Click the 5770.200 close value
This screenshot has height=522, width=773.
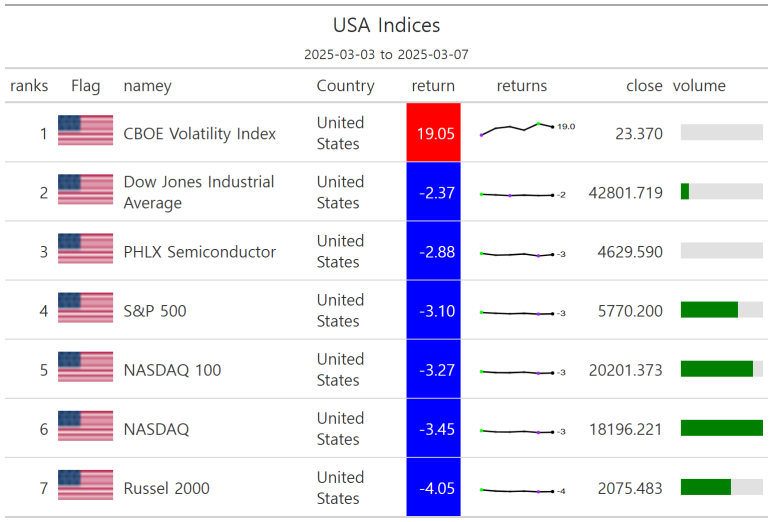click(x=630, y=311)
